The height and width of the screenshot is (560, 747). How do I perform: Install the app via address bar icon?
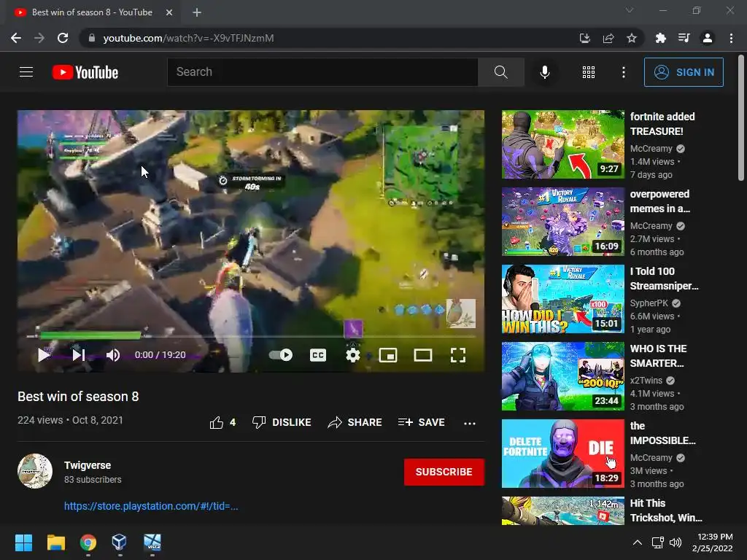point(584,38)
